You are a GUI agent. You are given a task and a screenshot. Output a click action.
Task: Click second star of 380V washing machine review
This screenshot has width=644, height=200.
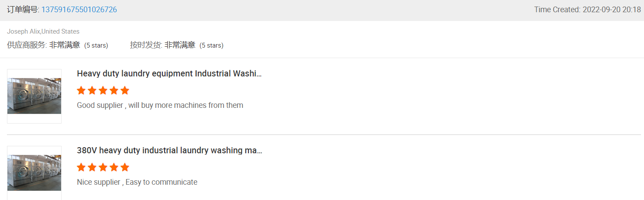(92, 167)
